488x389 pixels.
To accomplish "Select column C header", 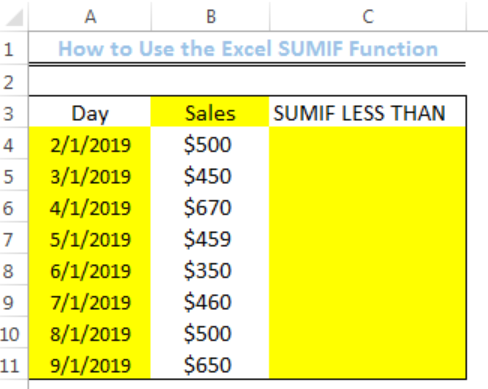I will (368, 16).
